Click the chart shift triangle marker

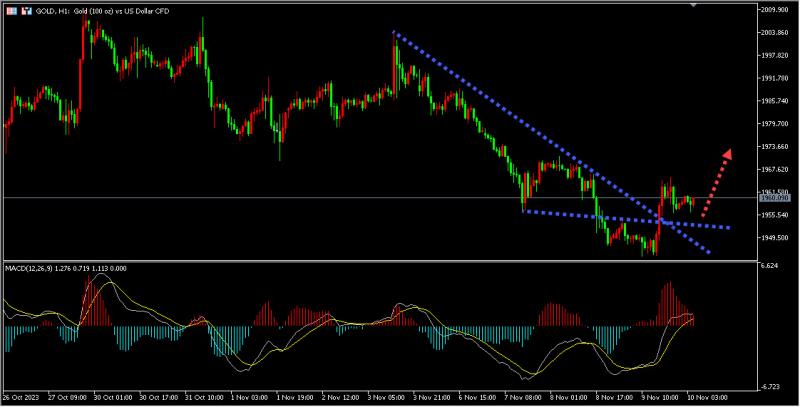693,5
